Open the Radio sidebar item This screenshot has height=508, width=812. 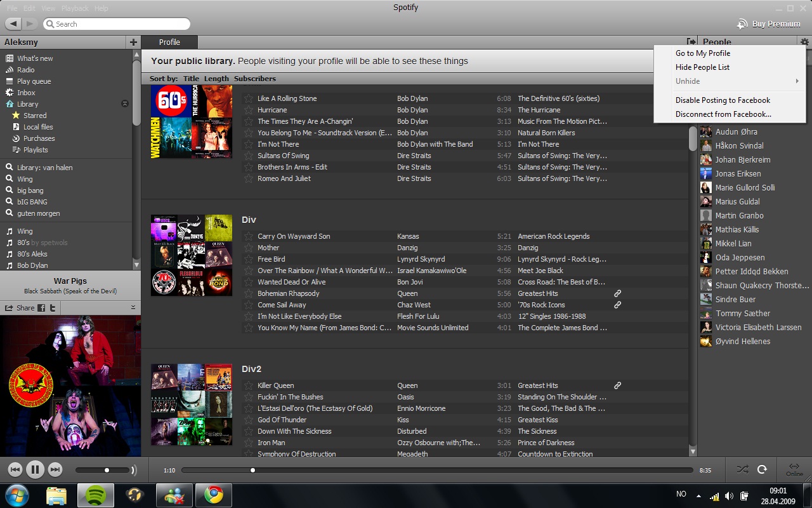coord(26,70)
